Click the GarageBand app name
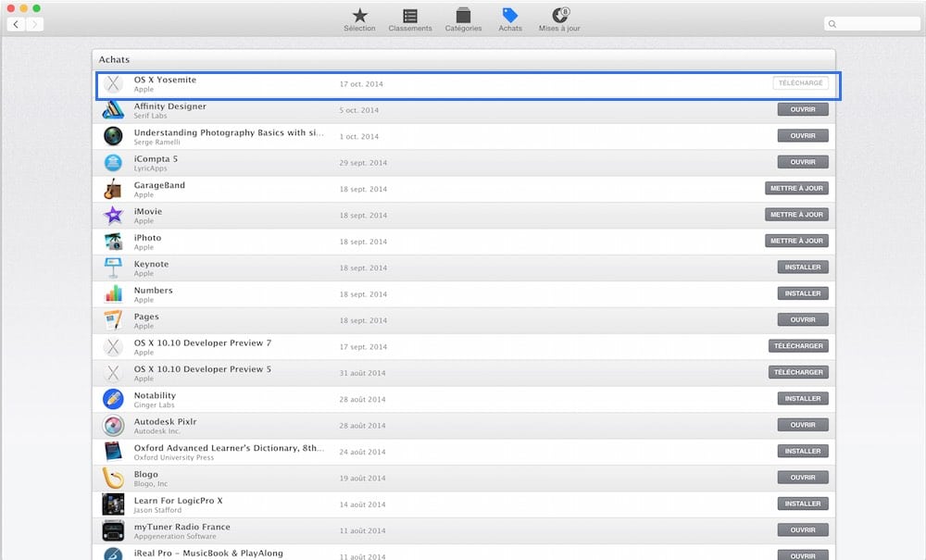The width and height of the screenshot is (926, 560). (159, 185)
